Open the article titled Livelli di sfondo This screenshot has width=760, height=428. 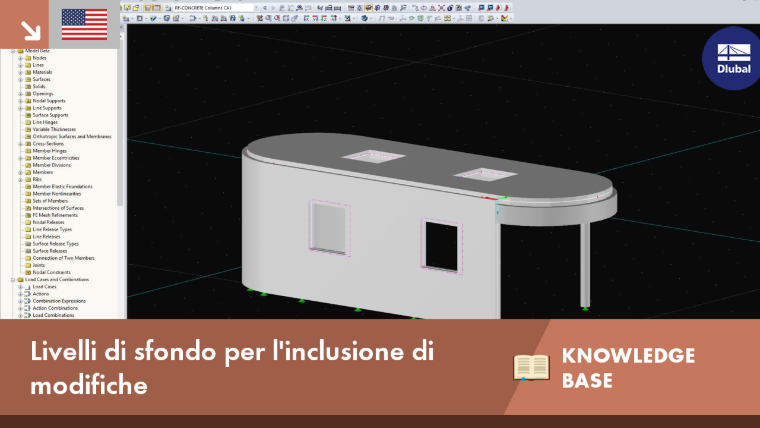click(232, 367)
